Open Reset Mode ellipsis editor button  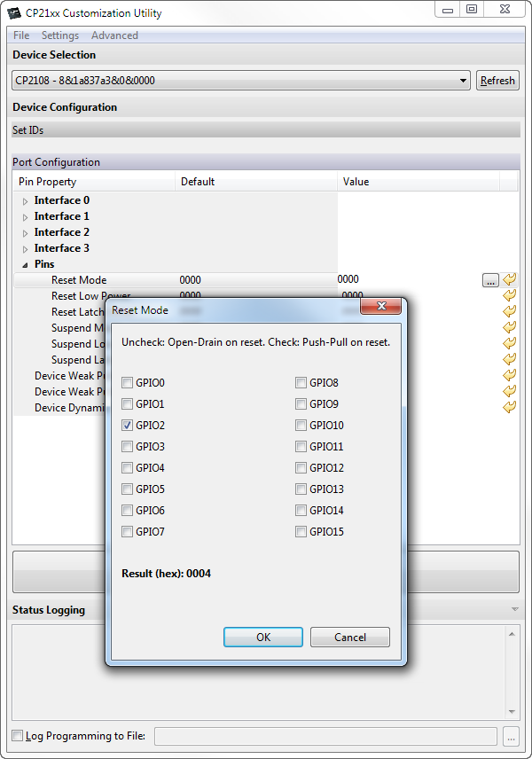pyautogui.click(x=490, y=280)
